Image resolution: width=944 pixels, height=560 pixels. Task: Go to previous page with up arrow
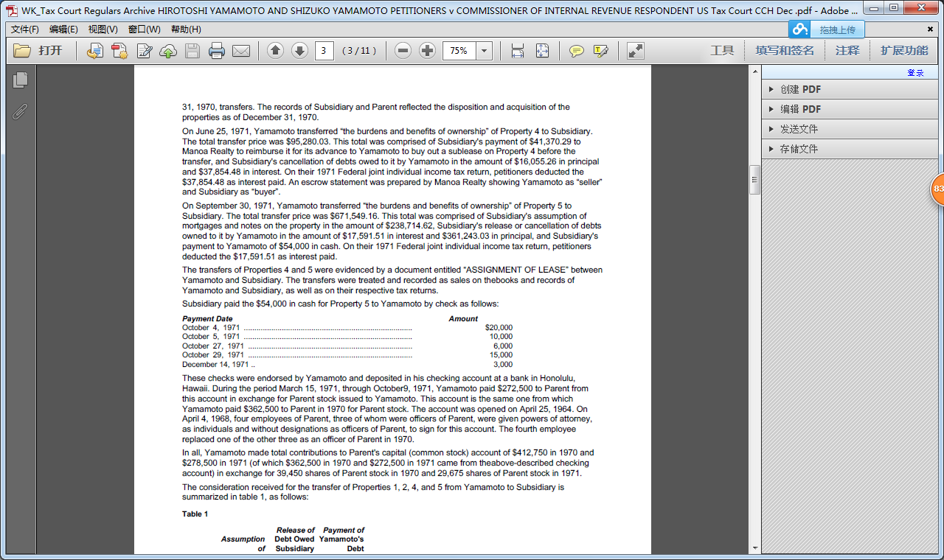tap(276, 51)
